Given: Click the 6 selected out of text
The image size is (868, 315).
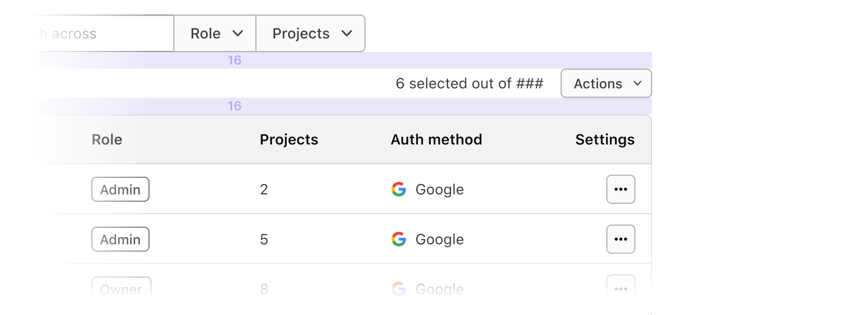Looking at the screenshot, I should (x=469, y=84).
